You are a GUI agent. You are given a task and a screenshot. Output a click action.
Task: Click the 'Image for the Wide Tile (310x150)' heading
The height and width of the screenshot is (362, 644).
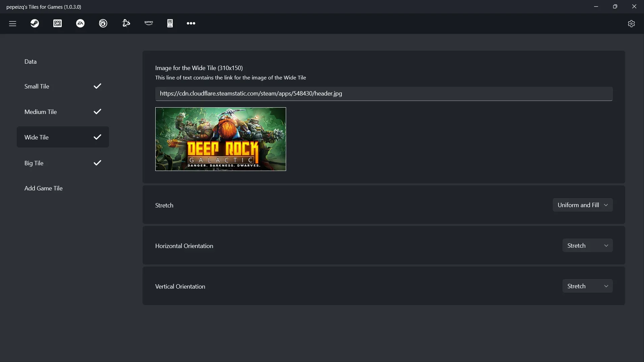[199, 68]
